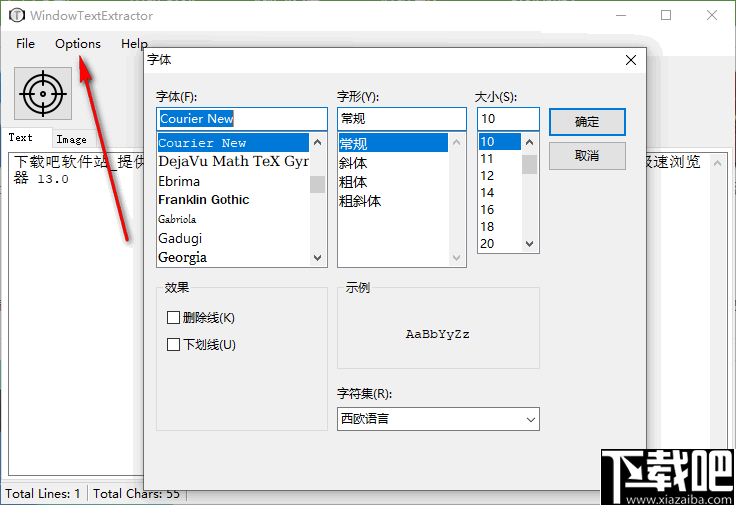Switch to the Text tab
This screenshot has height=505, width=736.
click(x=21, y=138)
